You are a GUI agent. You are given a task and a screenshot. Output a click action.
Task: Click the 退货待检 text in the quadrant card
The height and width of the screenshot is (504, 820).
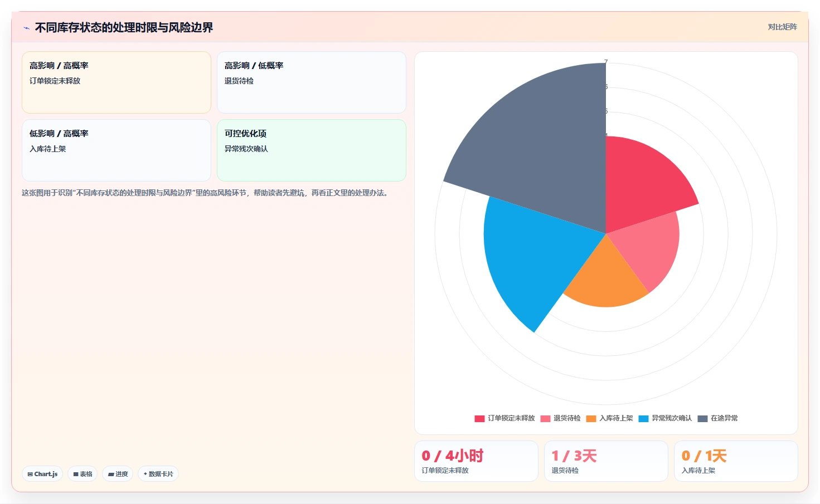(239, 81)
